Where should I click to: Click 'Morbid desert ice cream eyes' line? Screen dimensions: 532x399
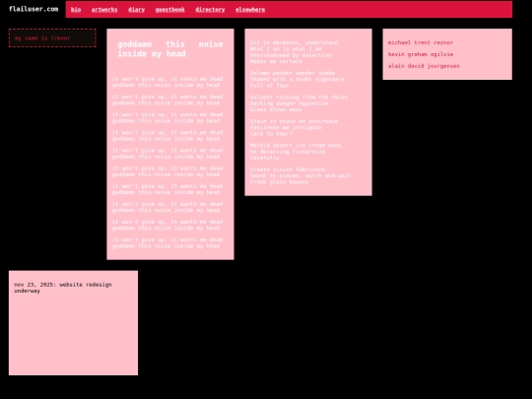[x=296, y=145]
